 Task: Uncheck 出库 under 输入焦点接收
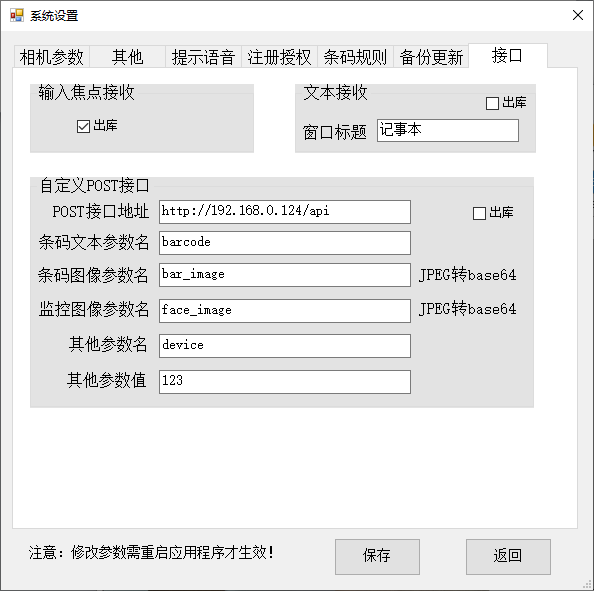(83, 126)
